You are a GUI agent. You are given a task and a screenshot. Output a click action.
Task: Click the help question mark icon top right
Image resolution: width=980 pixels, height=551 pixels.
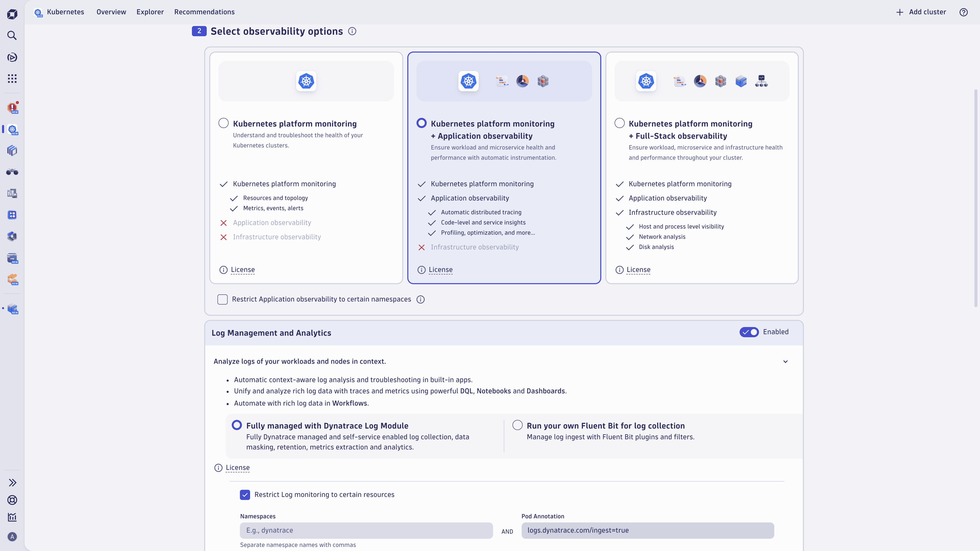click(x=964, y=12)
